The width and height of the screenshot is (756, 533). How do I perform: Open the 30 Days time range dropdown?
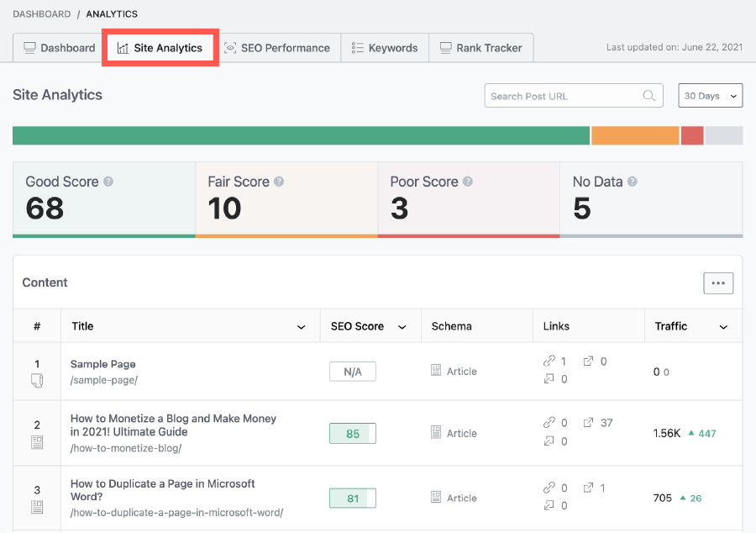710,95
